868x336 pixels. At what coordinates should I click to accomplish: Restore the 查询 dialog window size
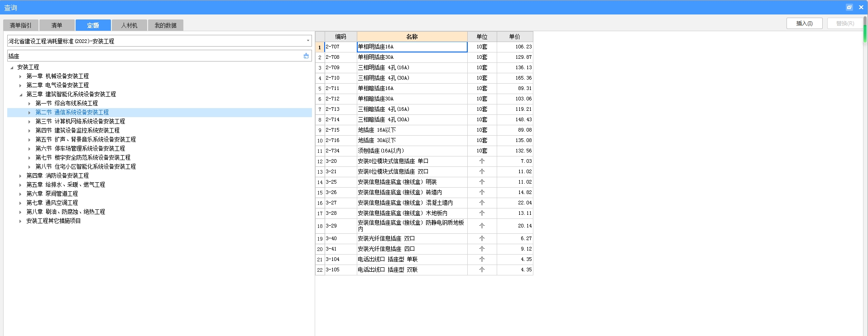coord(849,7)
